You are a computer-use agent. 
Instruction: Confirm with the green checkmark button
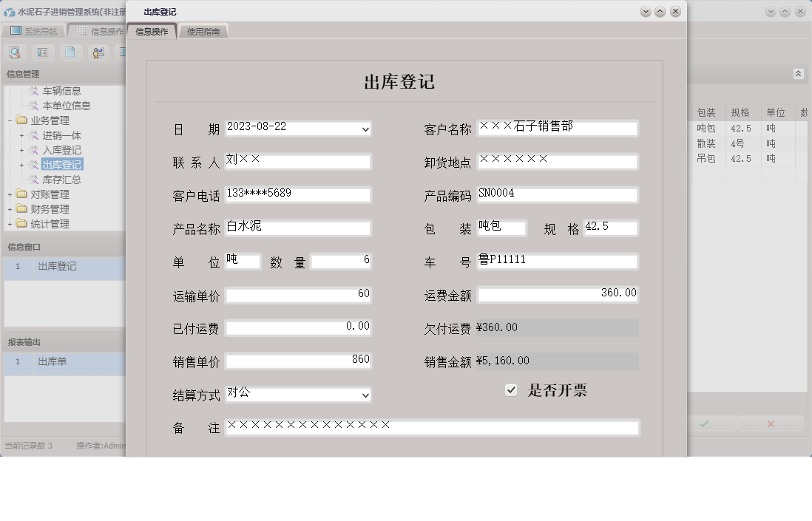click(x=703, y=423)
